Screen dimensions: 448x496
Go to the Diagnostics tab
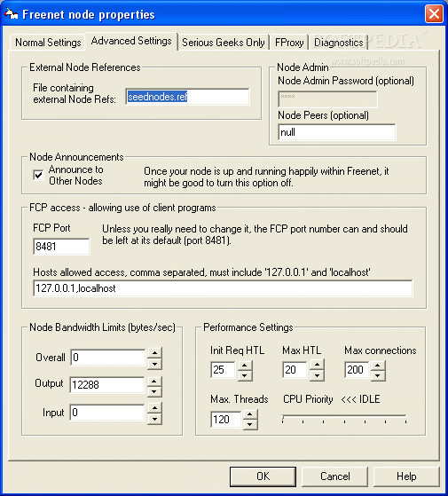click(x=338, y=43)
